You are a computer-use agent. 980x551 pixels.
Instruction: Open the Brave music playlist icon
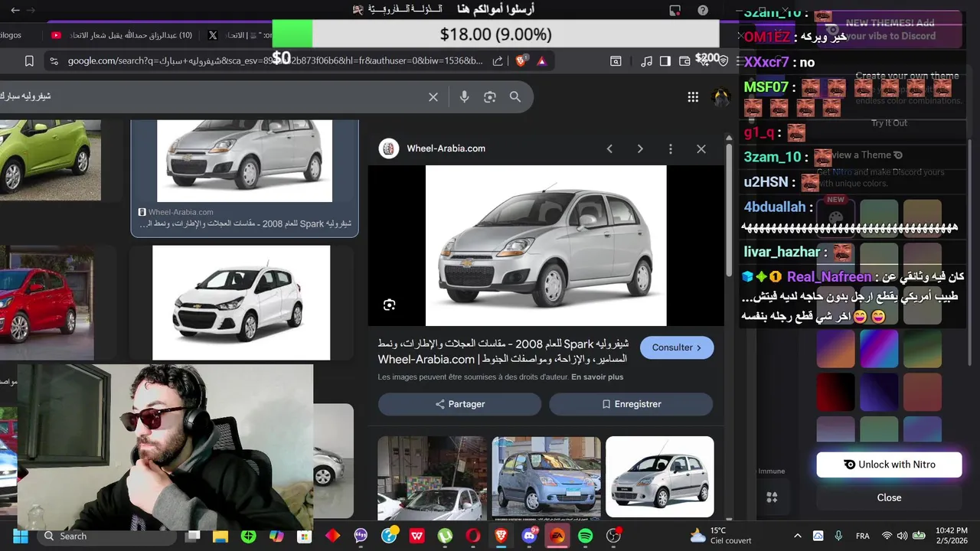coord(647,60)
